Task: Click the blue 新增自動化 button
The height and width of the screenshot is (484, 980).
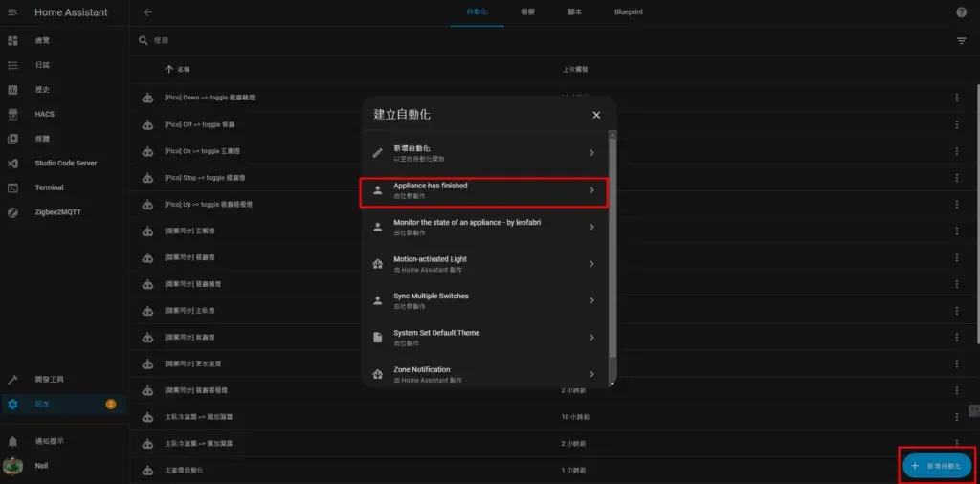Action: tap(937, 465)
